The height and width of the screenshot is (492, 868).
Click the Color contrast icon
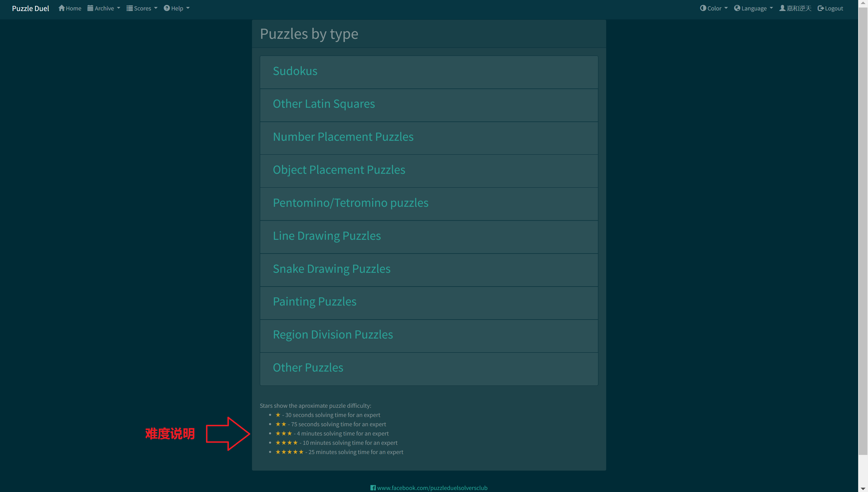[703, 8]
